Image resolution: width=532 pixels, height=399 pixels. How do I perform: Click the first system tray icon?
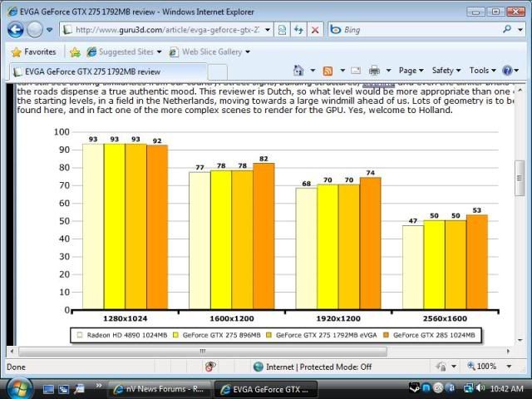(414, 388)
